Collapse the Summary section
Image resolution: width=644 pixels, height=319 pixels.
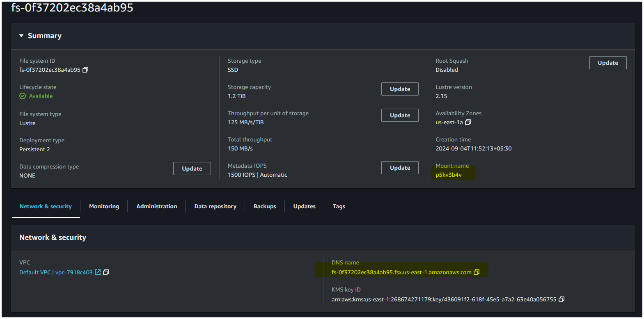tap(21, 36)
